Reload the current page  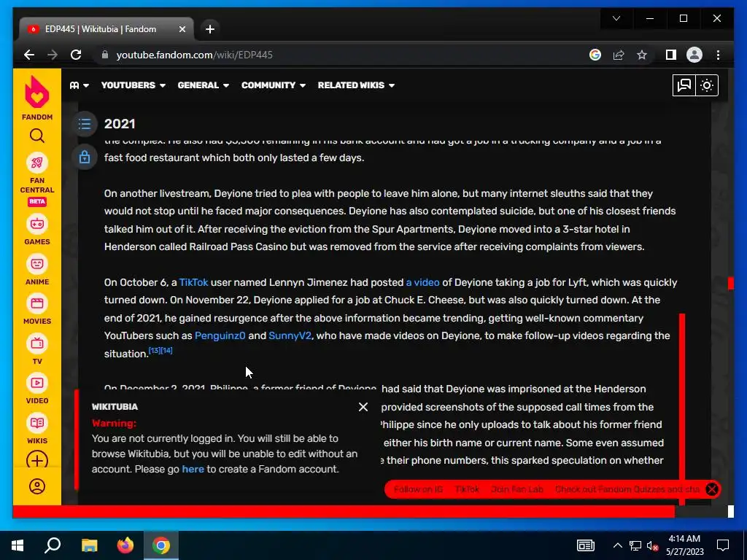click(76, 55)
